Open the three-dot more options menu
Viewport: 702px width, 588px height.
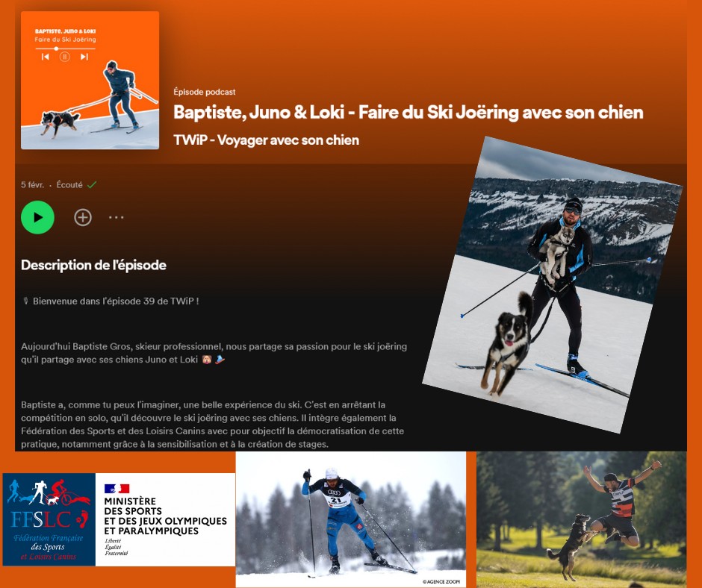tap(117, 217)
